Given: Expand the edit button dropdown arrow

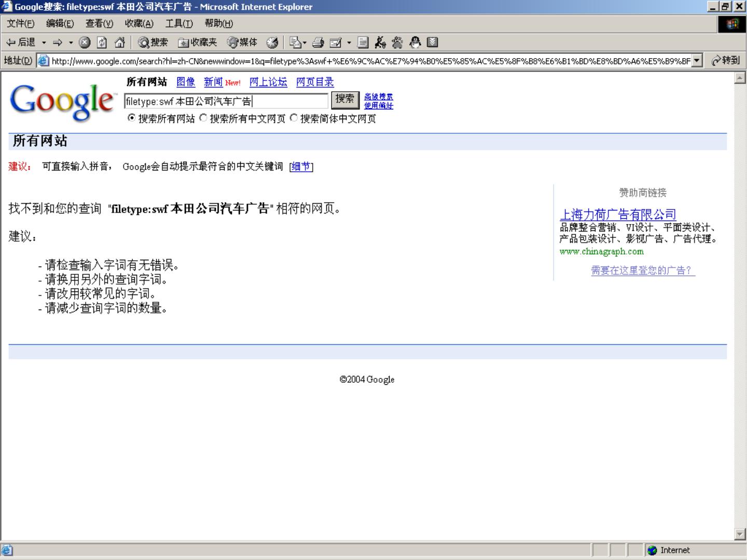Looking at the screenshot, I should [349, 43].
